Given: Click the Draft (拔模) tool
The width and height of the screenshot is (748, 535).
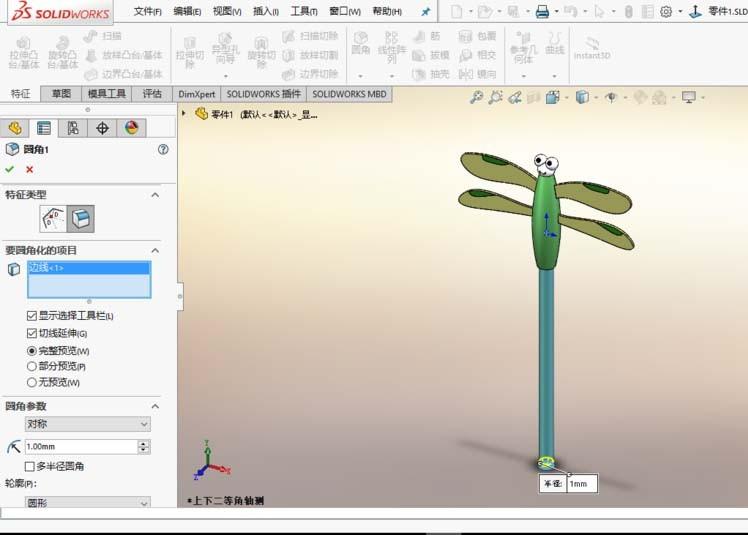Looking at the screenshot, I should (431, 55).
